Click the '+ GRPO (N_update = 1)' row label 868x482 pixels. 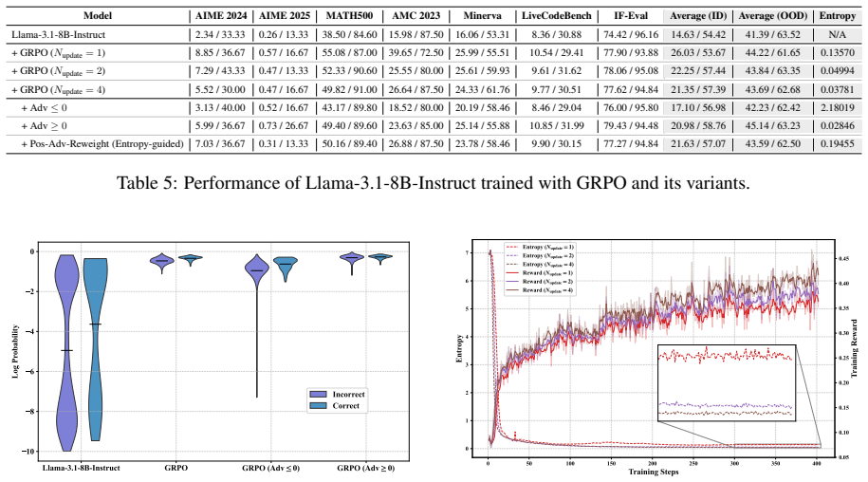(x=58, y=53)
